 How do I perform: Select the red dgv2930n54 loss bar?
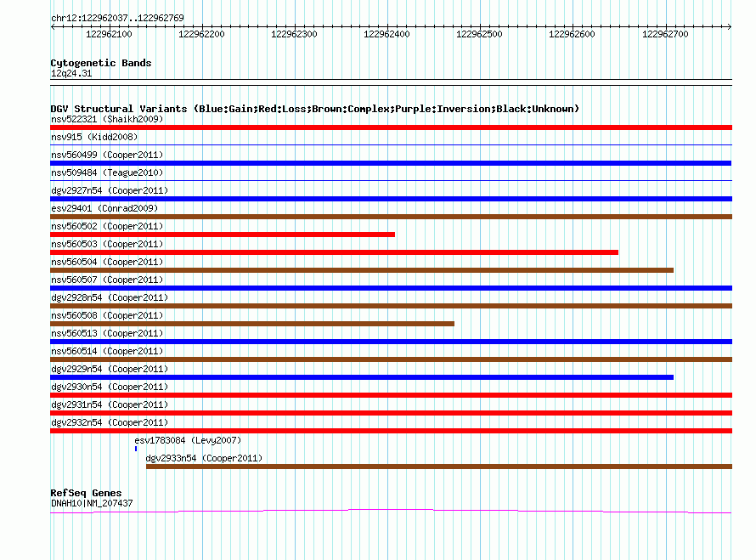pyautogui.click(x=391, y=395)
